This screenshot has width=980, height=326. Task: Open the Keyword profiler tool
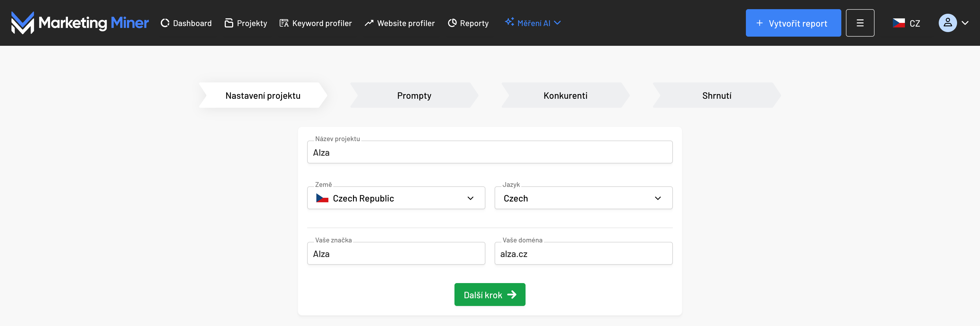pyautogui.click(x=316, y=23)
